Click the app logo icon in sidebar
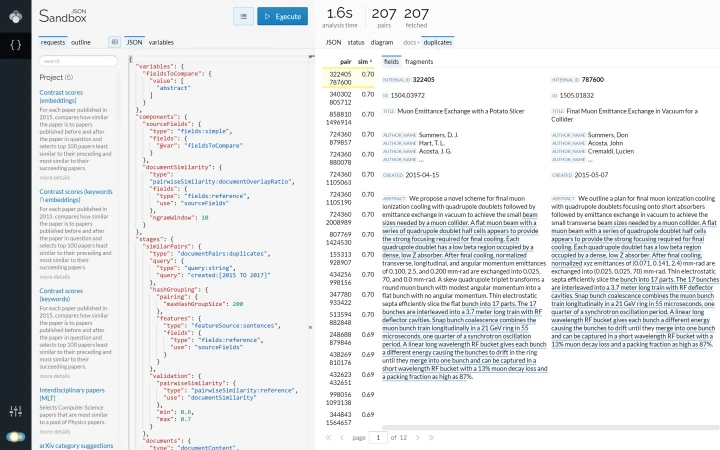 pyautogui.click(x=16, y=16)
